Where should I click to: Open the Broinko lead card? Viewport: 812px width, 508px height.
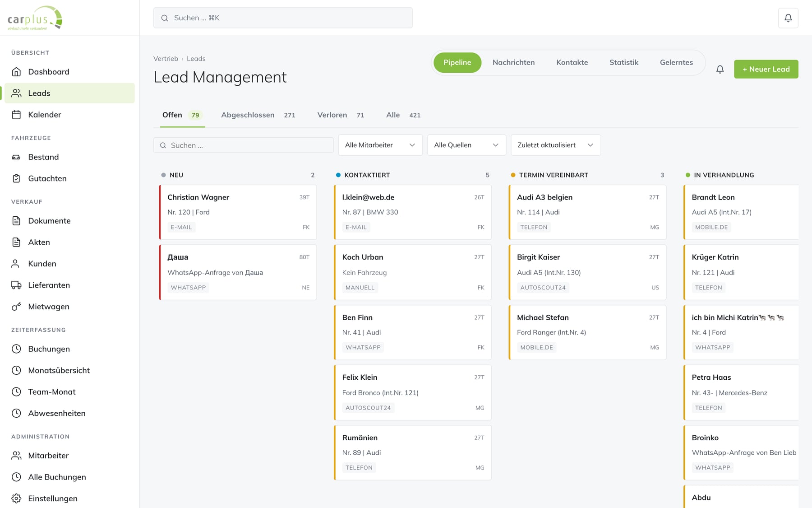741,452
